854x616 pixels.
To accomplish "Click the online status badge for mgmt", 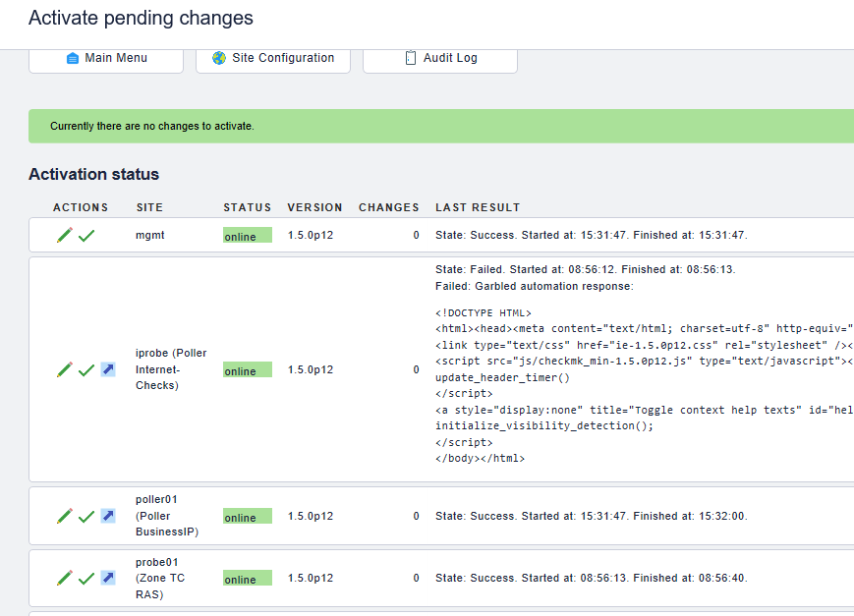I will [247, 236].
